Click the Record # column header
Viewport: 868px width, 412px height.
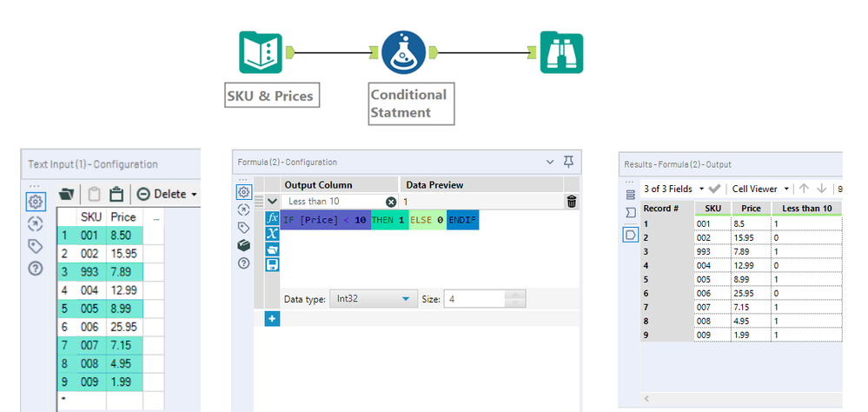667,209
